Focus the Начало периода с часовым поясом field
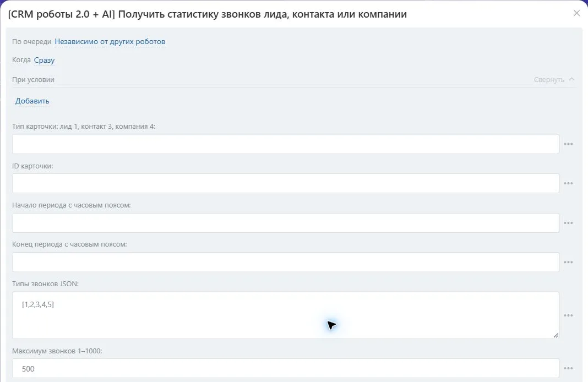Viewport: 588px width, 382px height. [286, 223]
